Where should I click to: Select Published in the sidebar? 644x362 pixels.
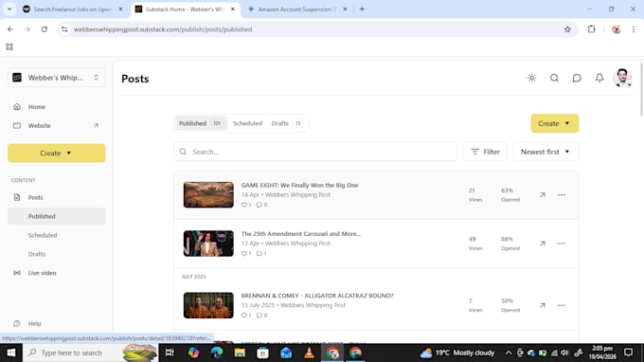tap(56, 216)
